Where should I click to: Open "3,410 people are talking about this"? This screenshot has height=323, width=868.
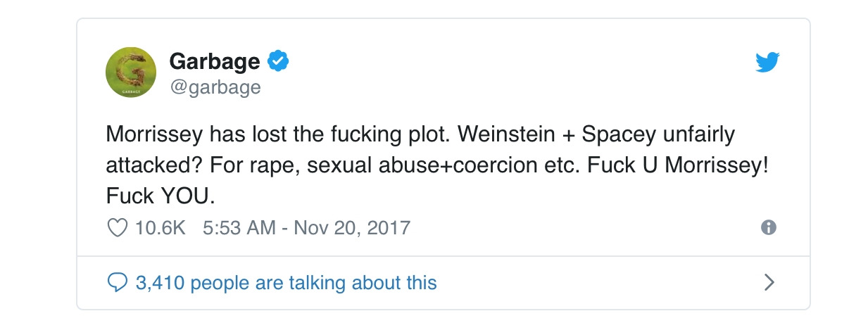[286, 283]
